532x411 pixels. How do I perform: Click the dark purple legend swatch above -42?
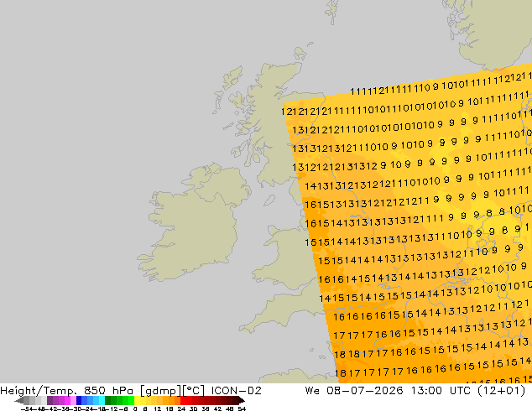tap(50, 400)
